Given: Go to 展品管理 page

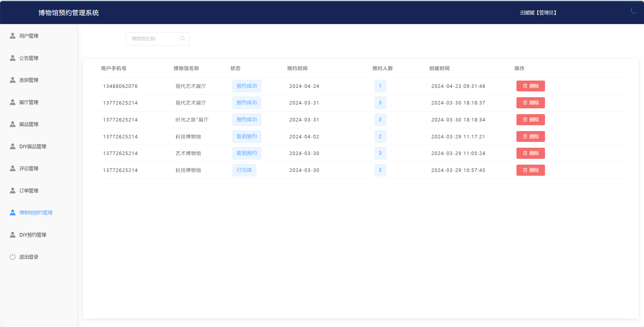Looking at the screenshot, I should 29,124.
